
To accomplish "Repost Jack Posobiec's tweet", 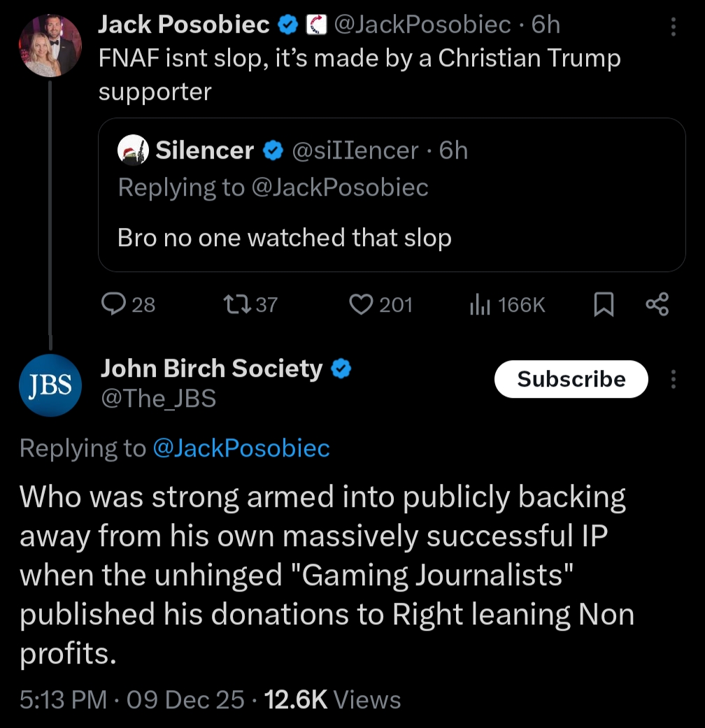I will (x=232, y=304).
